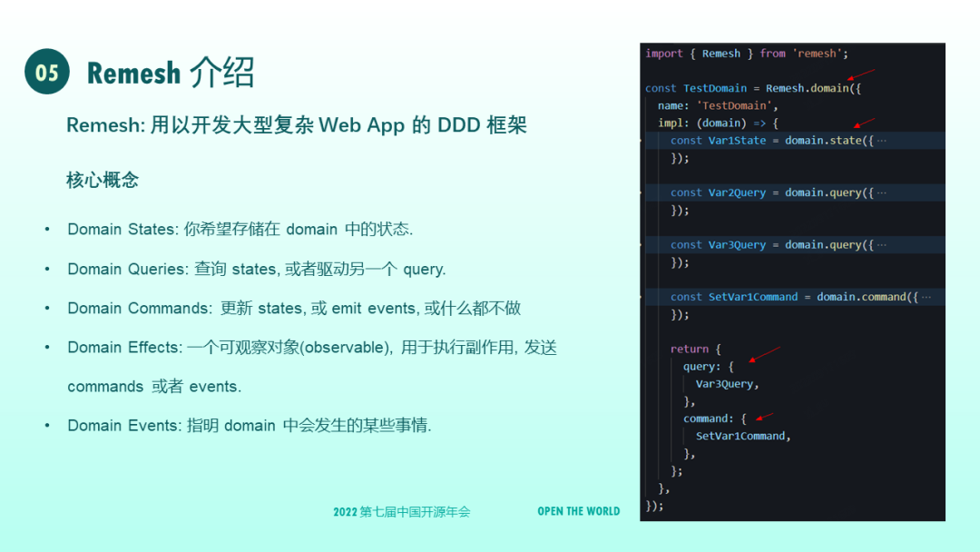Click the "Var3Query," line inside return block

[728, 384]
